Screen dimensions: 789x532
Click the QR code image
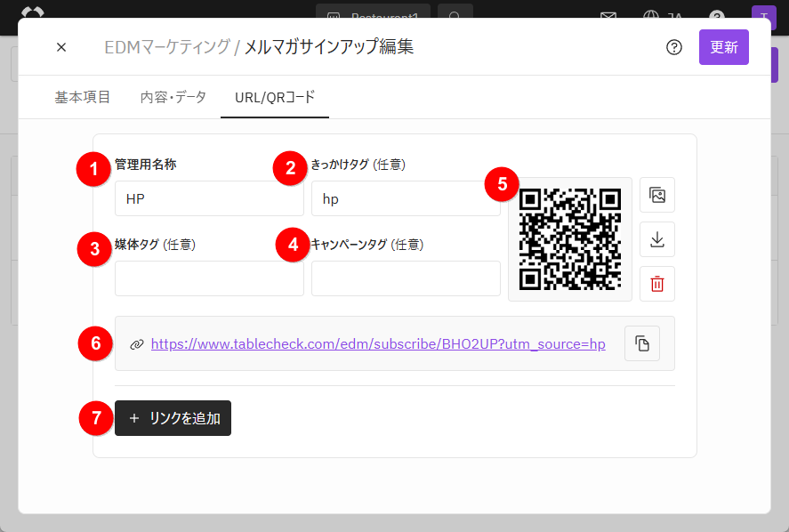pos(570,239)
